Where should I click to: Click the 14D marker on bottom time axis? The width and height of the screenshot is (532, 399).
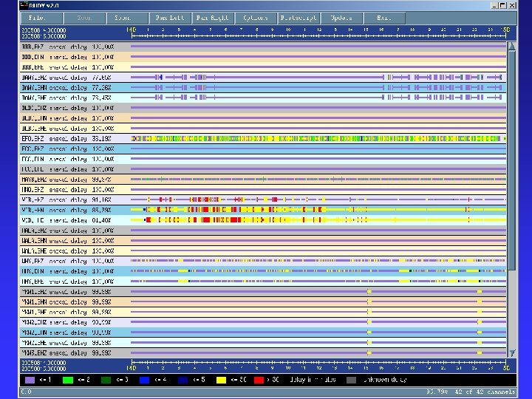point(132,368)
